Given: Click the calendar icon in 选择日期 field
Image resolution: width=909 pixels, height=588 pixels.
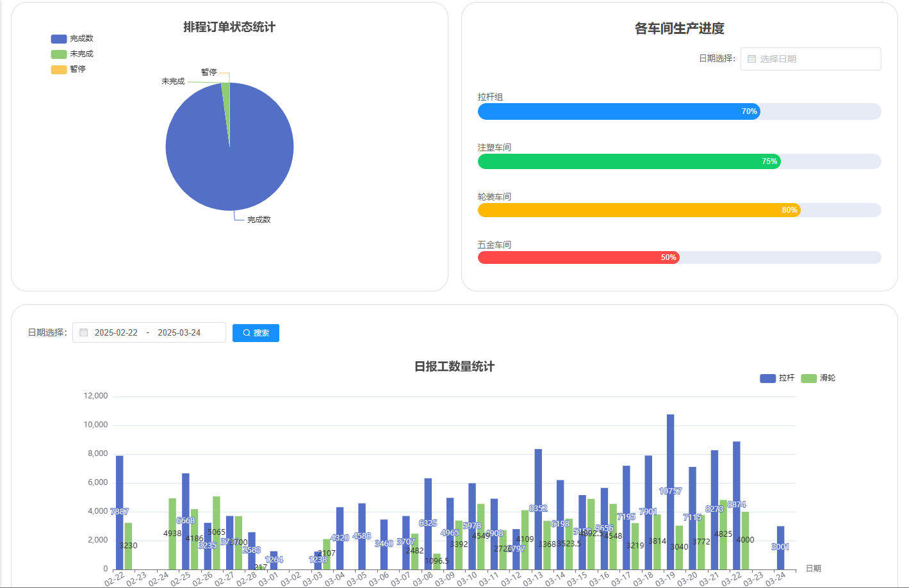Looking at the screenshot, I should pos(752,59).
